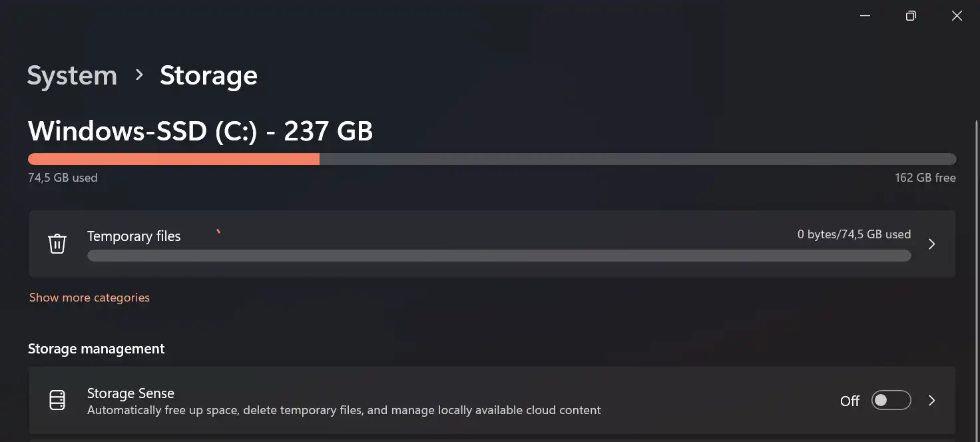Open the Temporary files entry
Screen dimensions: 980x442
click(492, 244)
